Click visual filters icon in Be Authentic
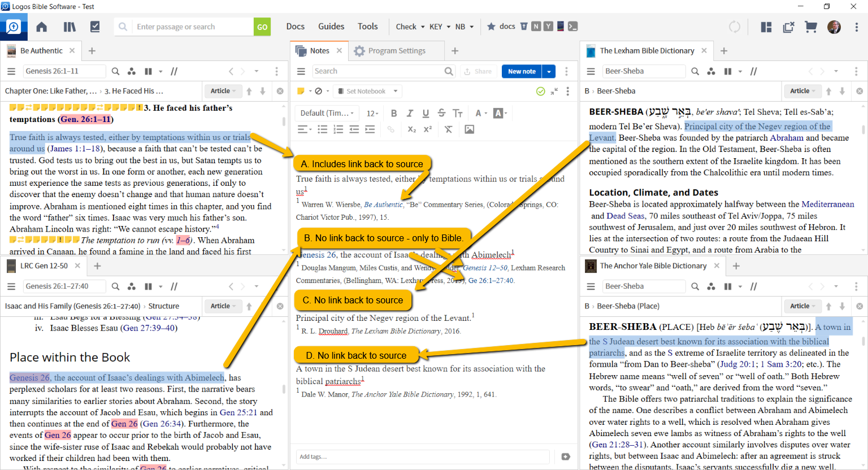Image resolution: width=868 pixels, height=470 pixels. coord(132,71)
